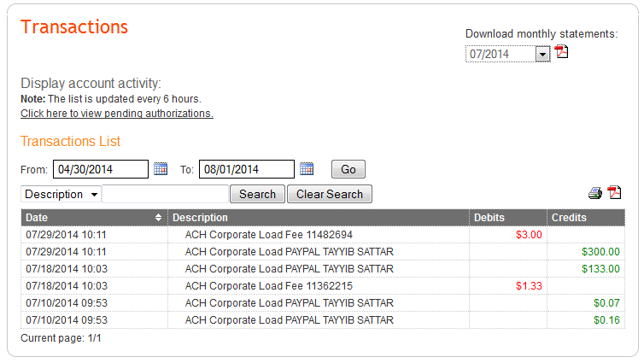Click the Search button

(257, 194)
